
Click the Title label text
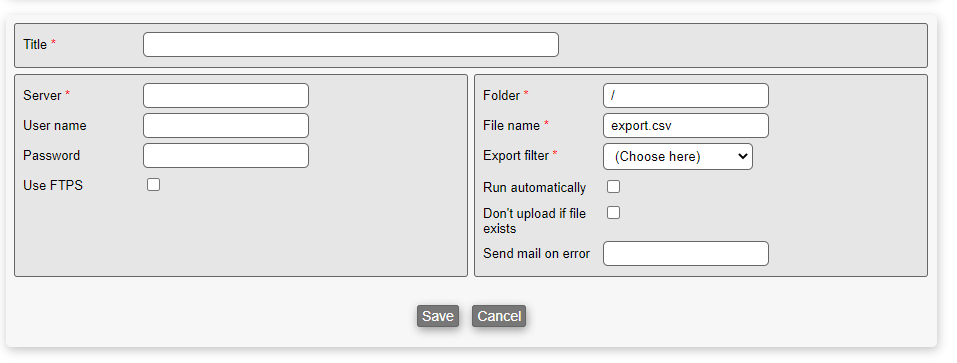tap(35, 45)
